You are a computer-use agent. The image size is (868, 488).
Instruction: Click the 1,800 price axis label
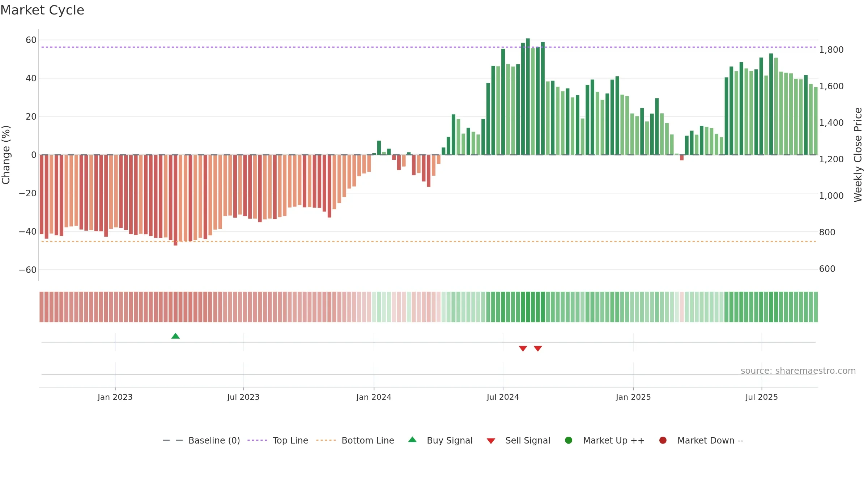831,50
